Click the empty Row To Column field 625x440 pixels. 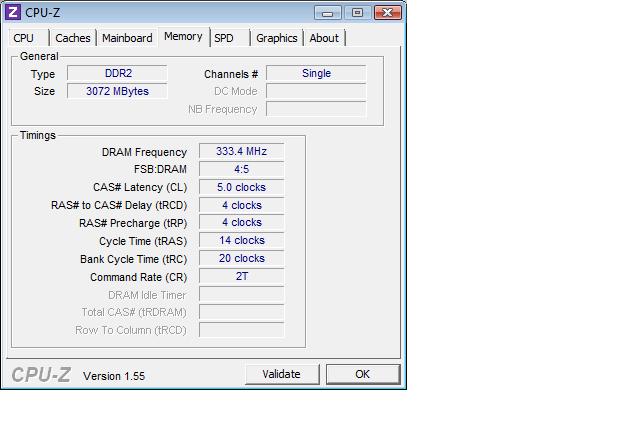(242, 330)
